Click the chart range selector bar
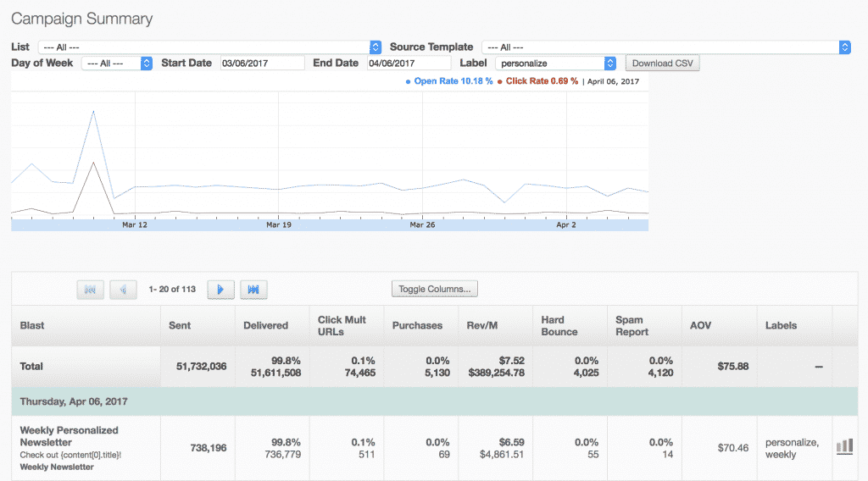Screen dimensions: 868x481 (x=330, y=225)
